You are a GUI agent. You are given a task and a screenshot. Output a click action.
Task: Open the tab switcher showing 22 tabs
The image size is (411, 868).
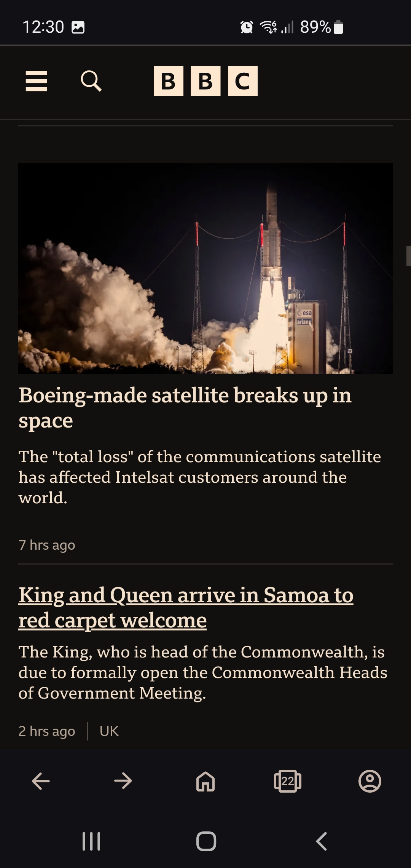[x=288, y=781]
